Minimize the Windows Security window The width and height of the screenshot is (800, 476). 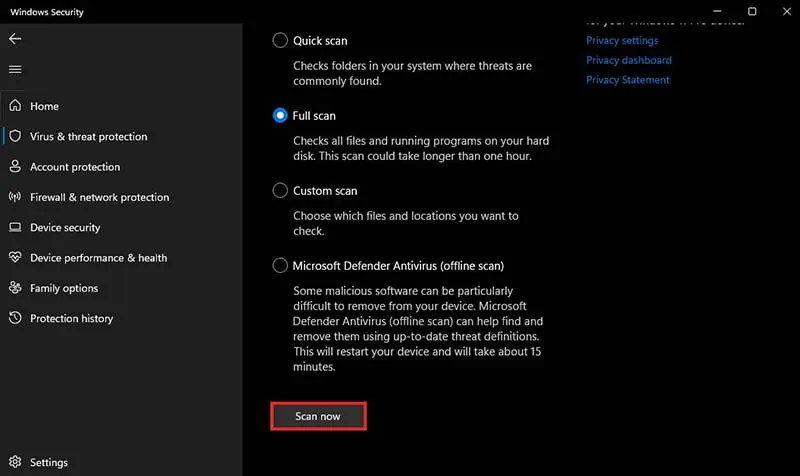tap(717, 11)
